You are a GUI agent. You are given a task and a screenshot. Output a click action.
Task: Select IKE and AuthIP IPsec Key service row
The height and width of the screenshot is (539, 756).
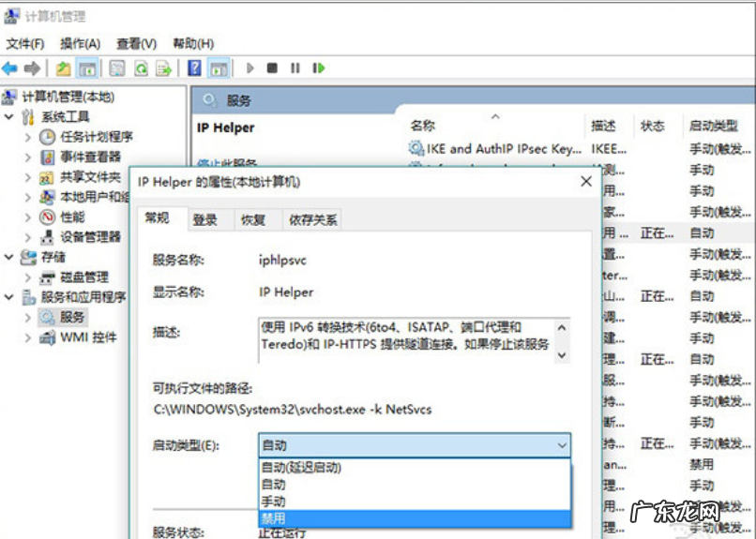click(579, 149)
